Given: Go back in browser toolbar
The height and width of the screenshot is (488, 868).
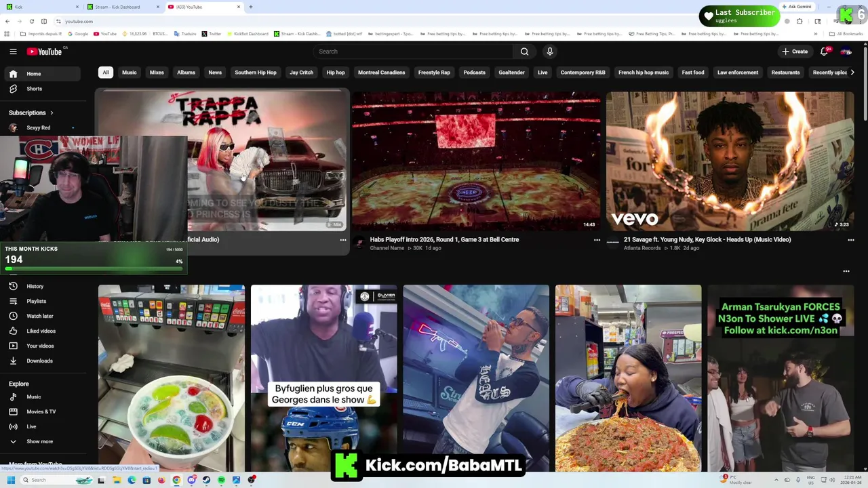Looking at the screenshot, I should pos(7,21).
